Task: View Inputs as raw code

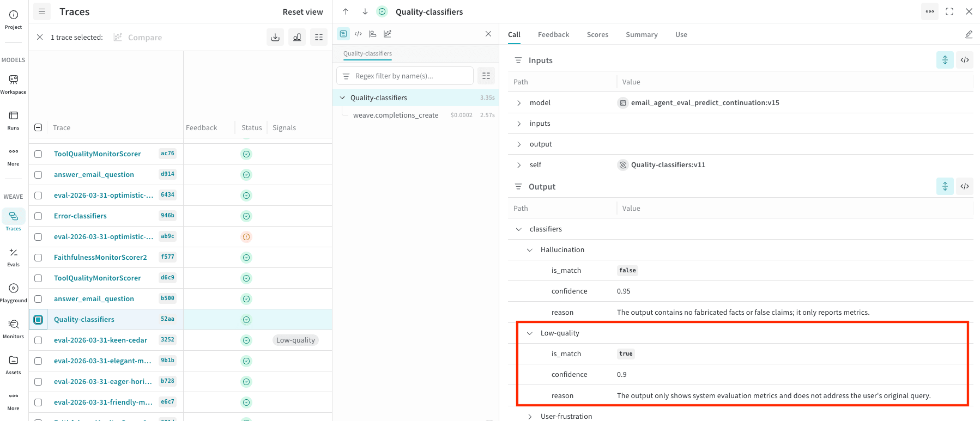Action: 965,60
